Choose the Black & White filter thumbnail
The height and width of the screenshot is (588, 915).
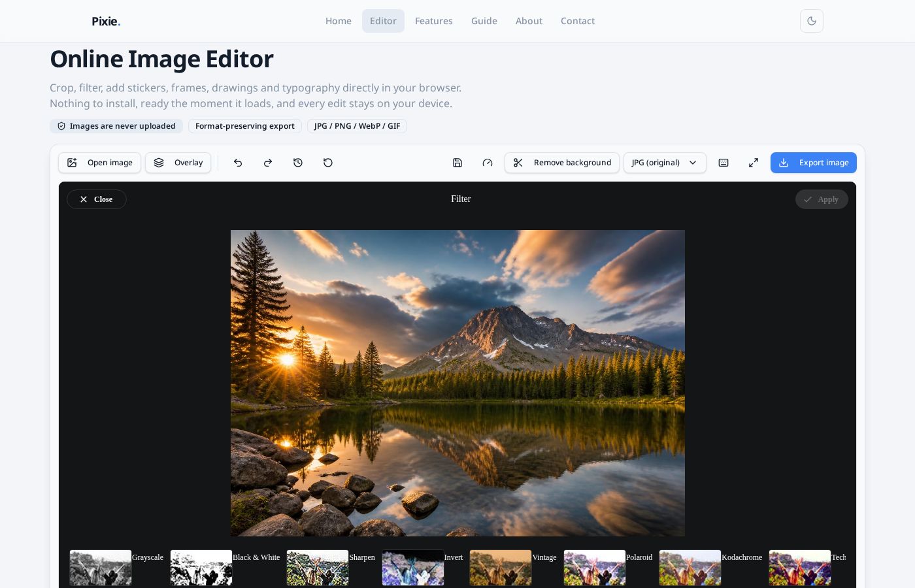click(201, 568)
